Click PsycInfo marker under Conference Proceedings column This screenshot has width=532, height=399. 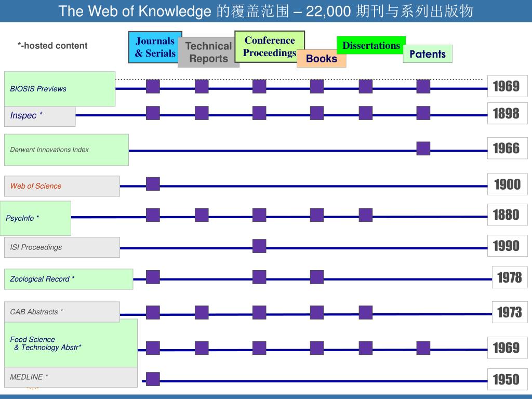[259, 215]
